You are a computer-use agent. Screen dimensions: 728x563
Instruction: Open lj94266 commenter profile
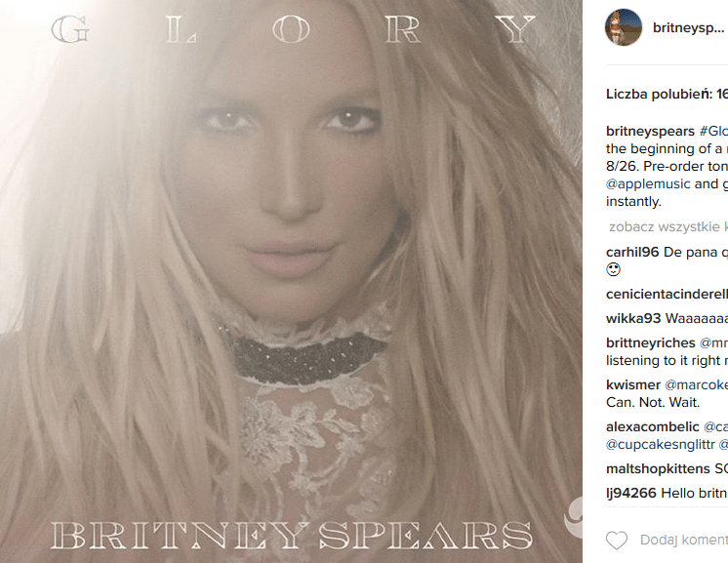(x=631, y=493)
